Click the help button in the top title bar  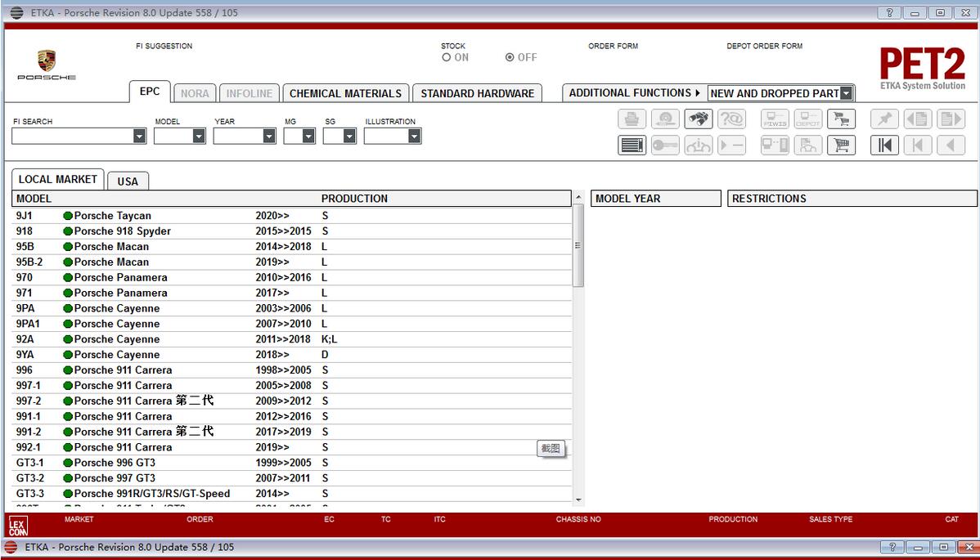click(x=889, y=12)
